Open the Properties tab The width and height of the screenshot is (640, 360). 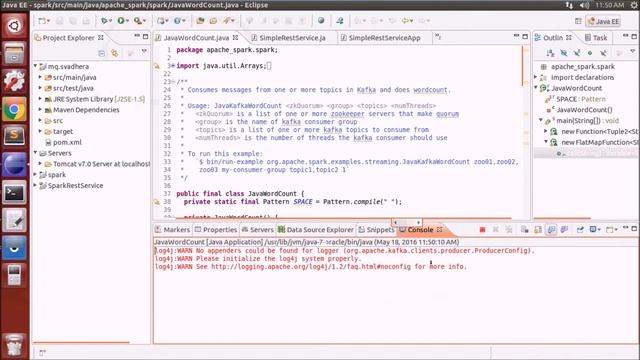(x=216, y=230)
